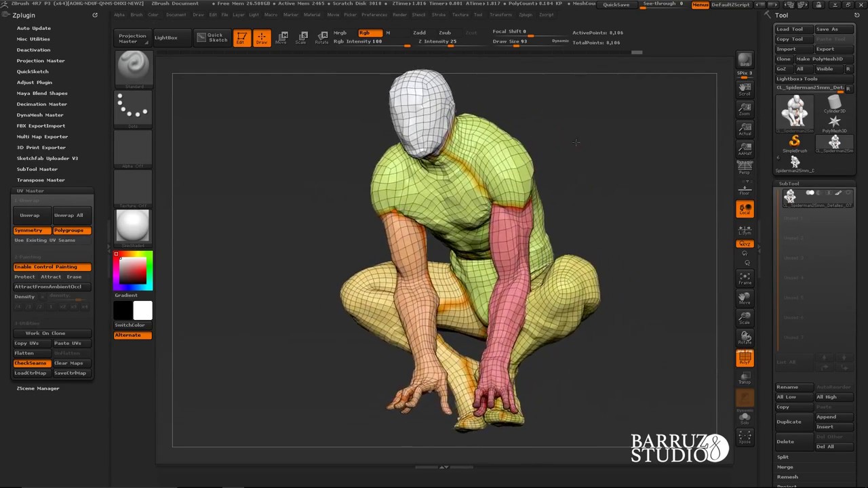Viewport: 868px width, 488px height.
Task: Click the Scale icon in right shelf
Action: click(x=745, y=318)
